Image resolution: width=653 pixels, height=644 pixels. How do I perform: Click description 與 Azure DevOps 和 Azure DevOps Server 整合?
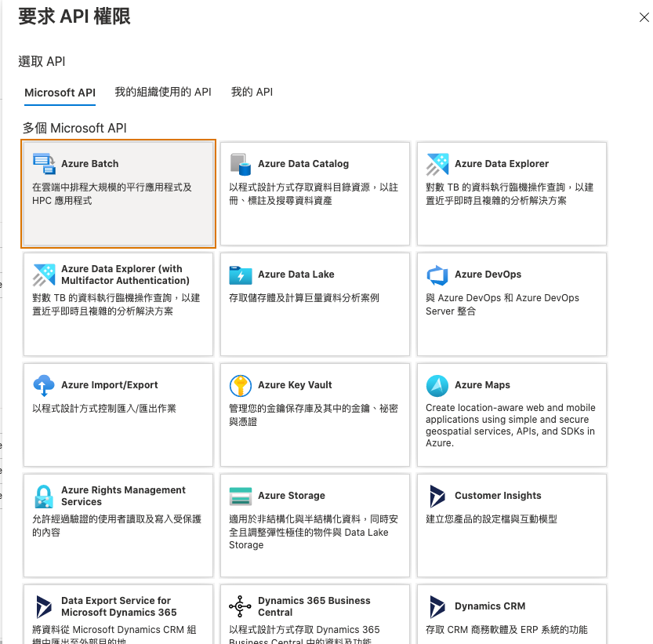(502, 304)
